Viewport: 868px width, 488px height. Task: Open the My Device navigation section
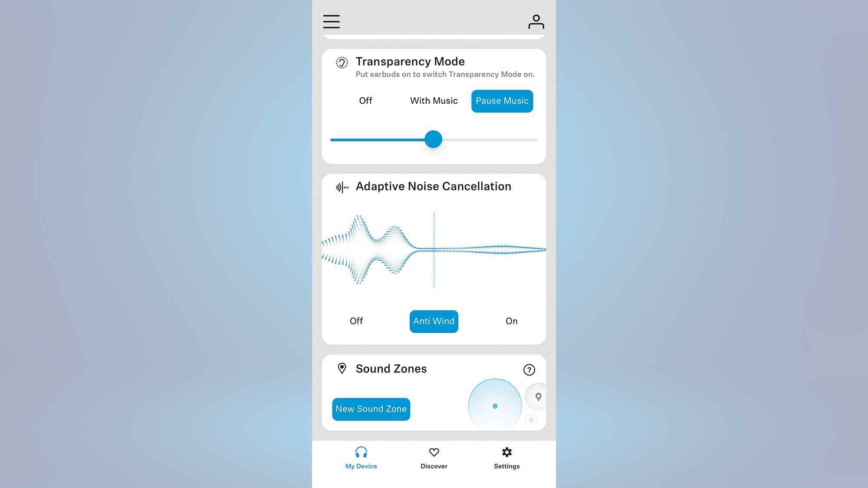click(x=361, y=458)
